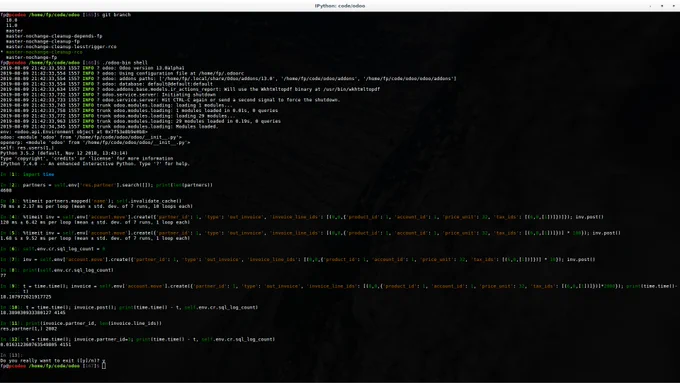This screenshot has width=680, height=383.
Task: Click 'loading 1 modules...' log line
Action: pos(116,105)
